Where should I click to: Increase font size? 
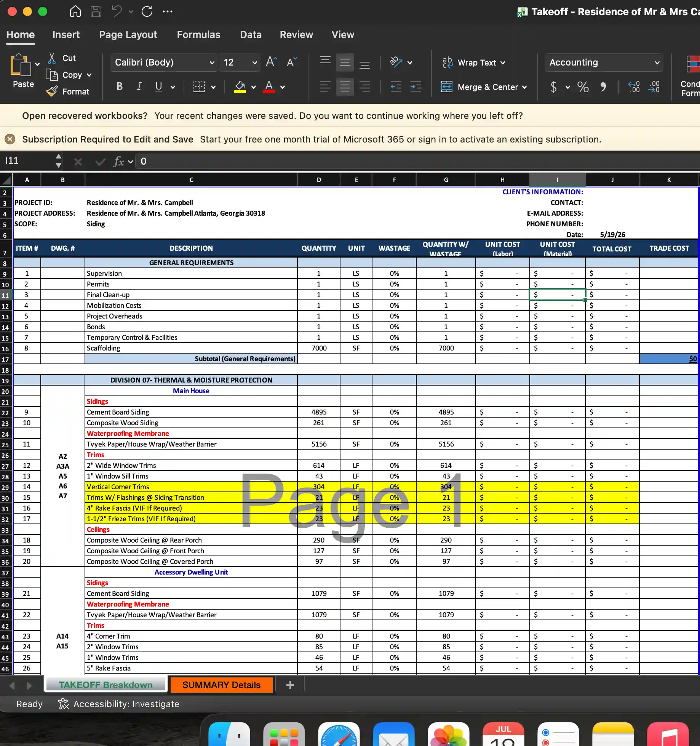pyautogui.click(x=271, y=62)
